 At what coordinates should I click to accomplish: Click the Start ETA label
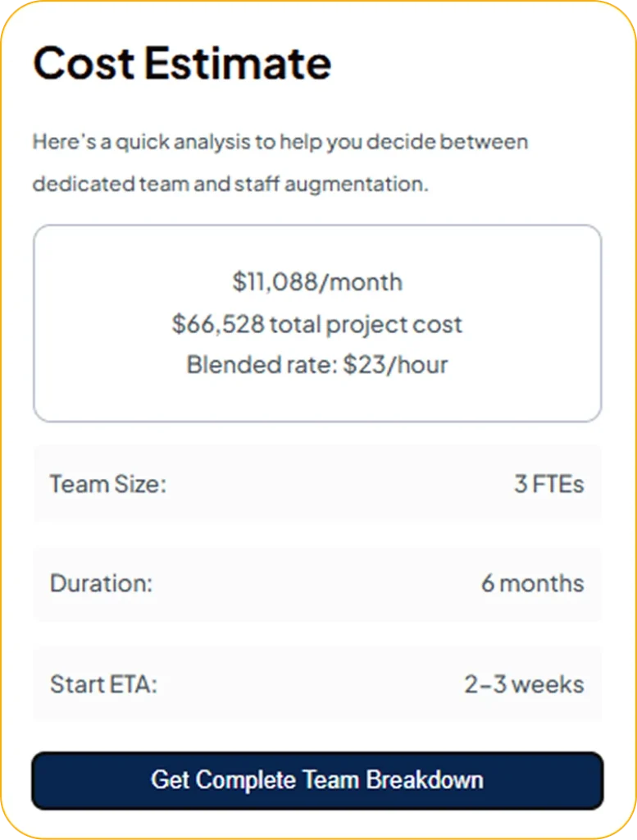pyautogui.click(x=103, y=684)
